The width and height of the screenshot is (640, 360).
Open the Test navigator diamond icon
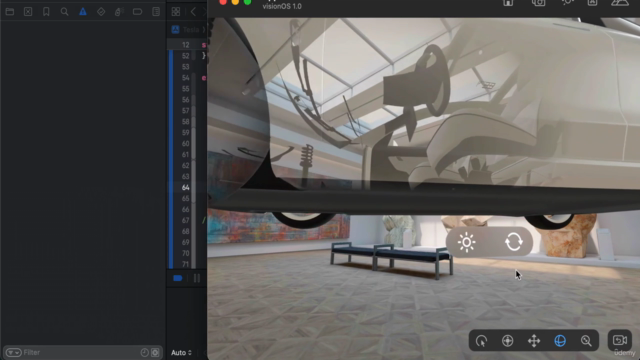pyautogui.click(x=101, y=11)
